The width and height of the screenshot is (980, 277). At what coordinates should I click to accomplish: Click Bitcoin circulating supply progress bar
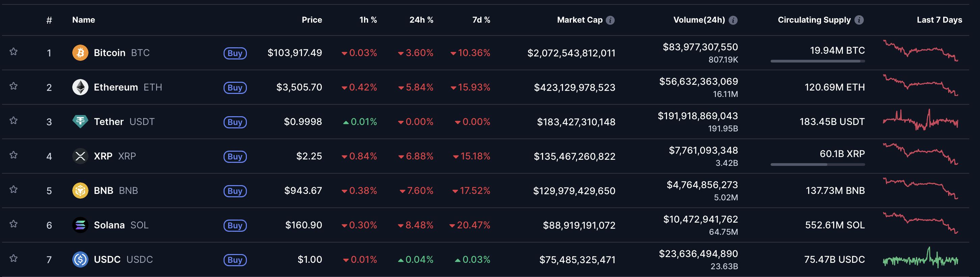[817, 61]
